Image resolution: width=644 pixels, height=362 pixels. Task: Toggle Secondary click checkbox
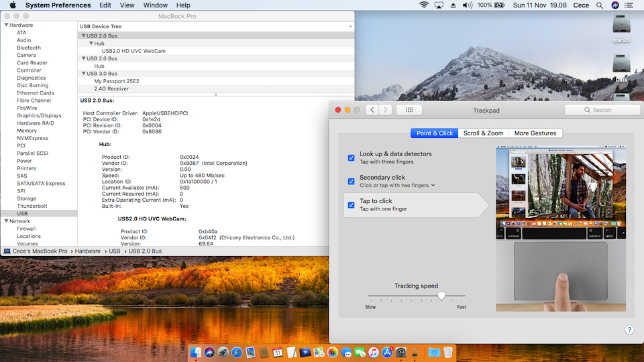351,181
